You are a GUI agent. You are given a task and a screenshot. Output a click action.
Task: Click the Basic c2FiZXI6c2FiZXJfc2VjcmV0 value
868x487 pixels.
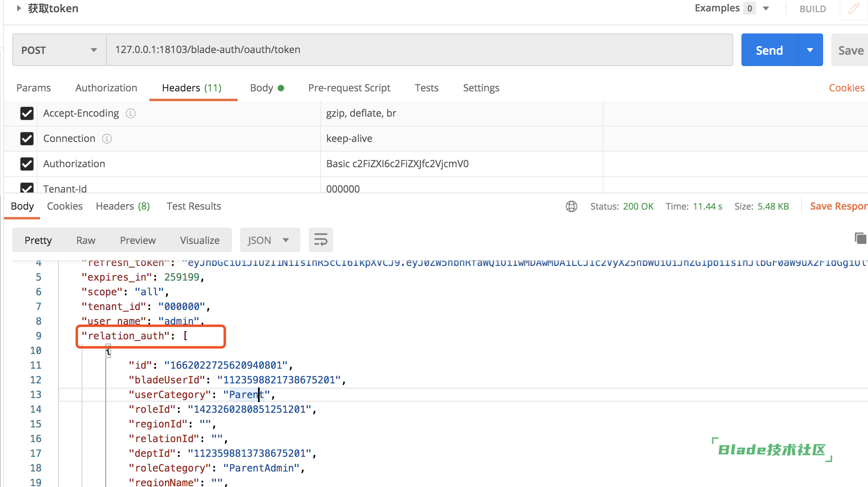[397, 164]
